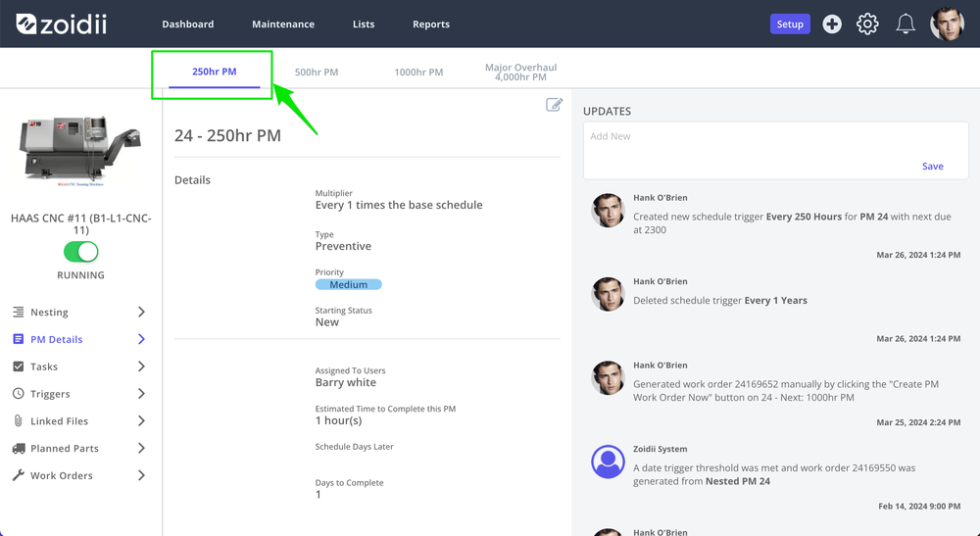Click "Every 1 times the base schedule" value
This screenshot has width=980, height=536.
[399, 205]
